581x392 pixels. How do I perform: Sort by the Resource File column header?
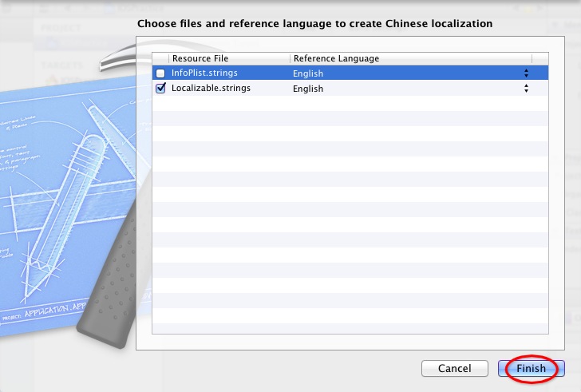[x=228, y=58]
